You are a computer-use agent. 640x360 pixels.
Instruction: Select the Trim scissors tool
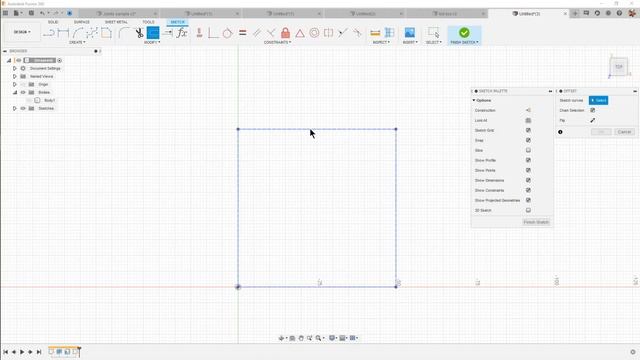tap(139, 33)
